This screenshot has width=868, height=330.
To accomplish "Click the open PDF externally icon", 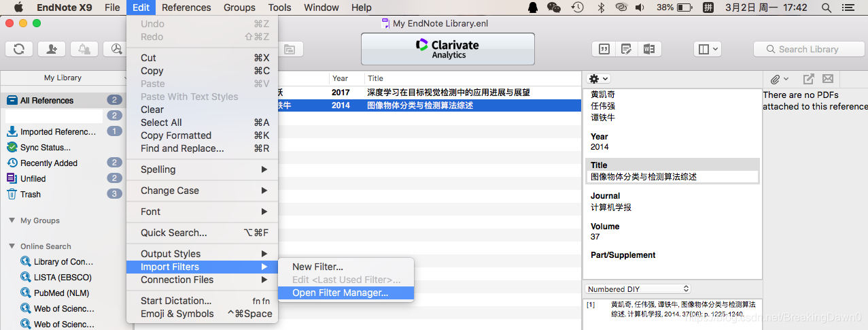I will (x=808, y=79).
